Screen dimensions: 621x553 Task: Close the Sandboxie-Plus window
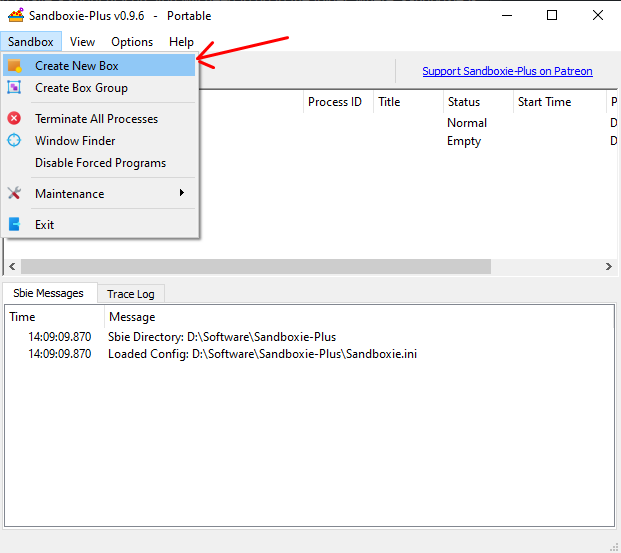[598, 15]
